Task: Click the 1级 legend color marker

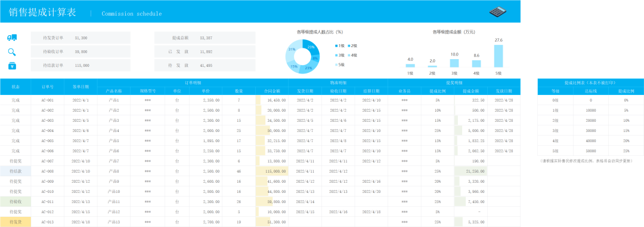Action: point(337,45)
